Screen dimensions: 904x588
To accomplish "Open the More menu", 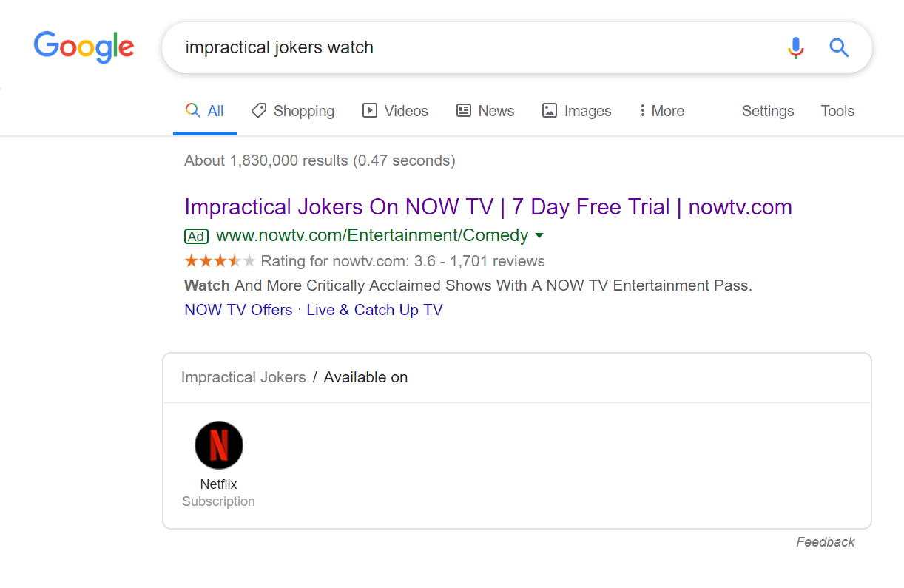I will coord(662,111).
